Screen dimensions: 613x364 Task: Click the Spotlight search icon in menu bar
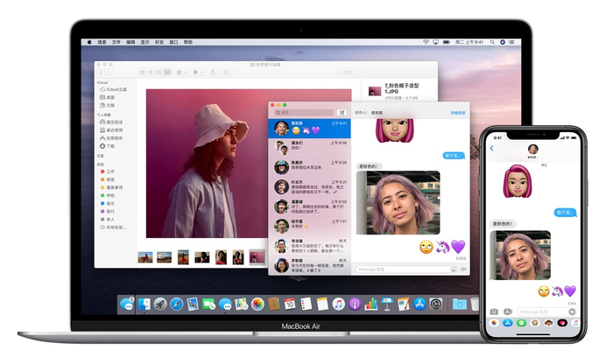click(x=492, y=42)
